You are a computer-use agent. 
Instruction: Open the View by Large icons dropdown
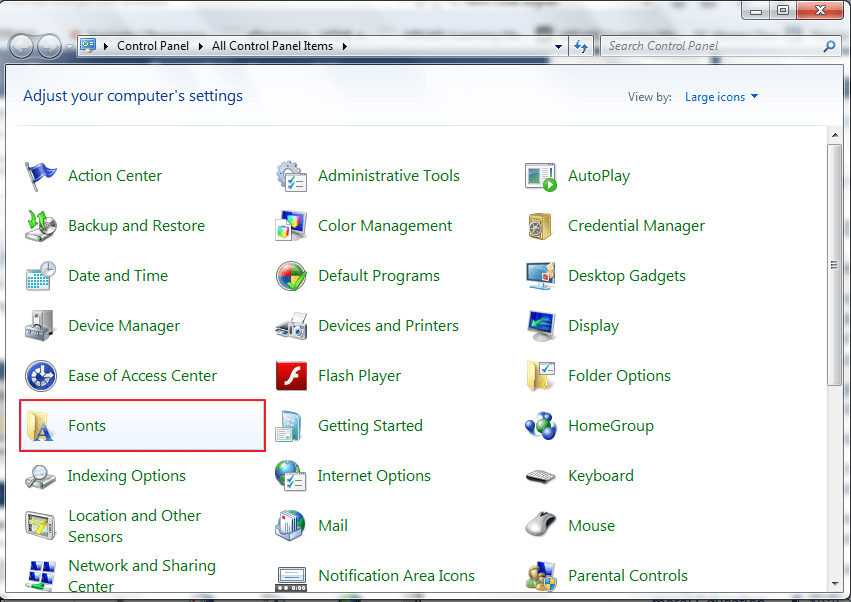[x=721, y=97]
